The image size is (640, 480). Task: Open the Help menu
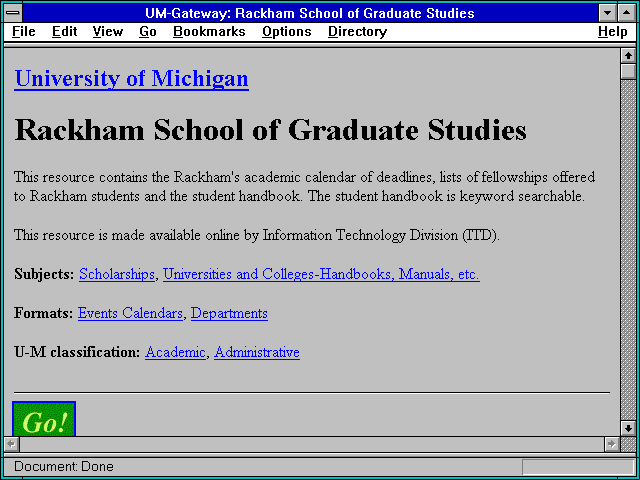pyautogui.click(x=612, y=32)
